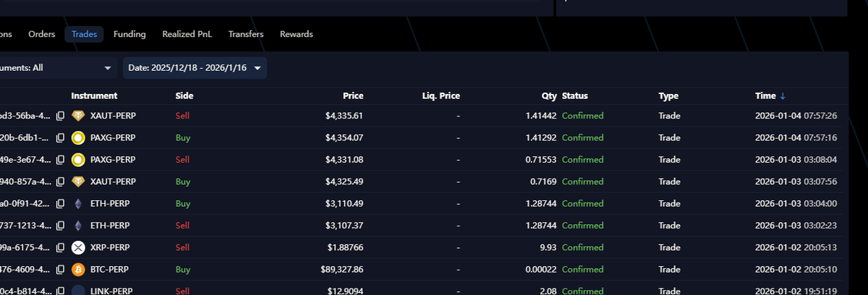Click timestamp 2026-01-03 03:04:00
868x295 pixels.
(x=796, y=203)
